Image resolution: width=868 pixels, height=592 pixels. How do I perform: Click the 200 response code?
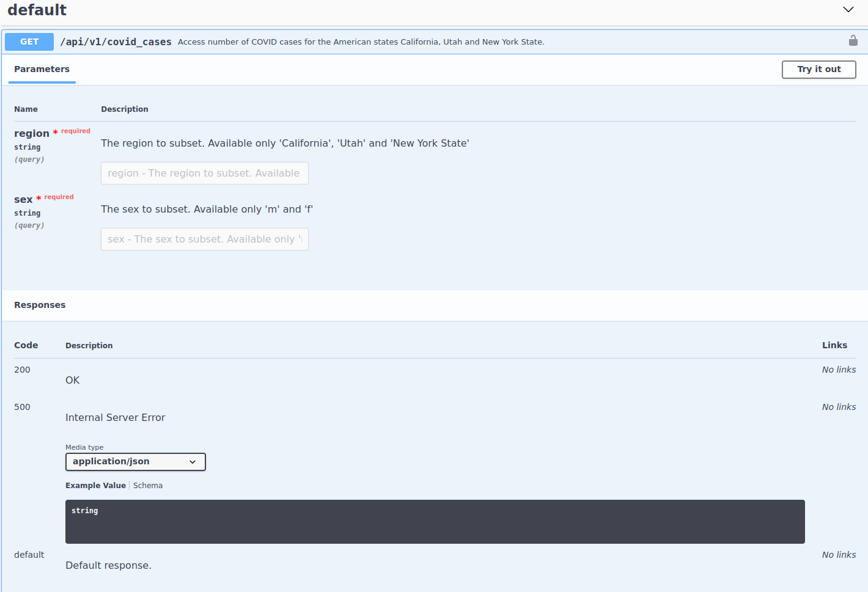[x=22, y=370]
